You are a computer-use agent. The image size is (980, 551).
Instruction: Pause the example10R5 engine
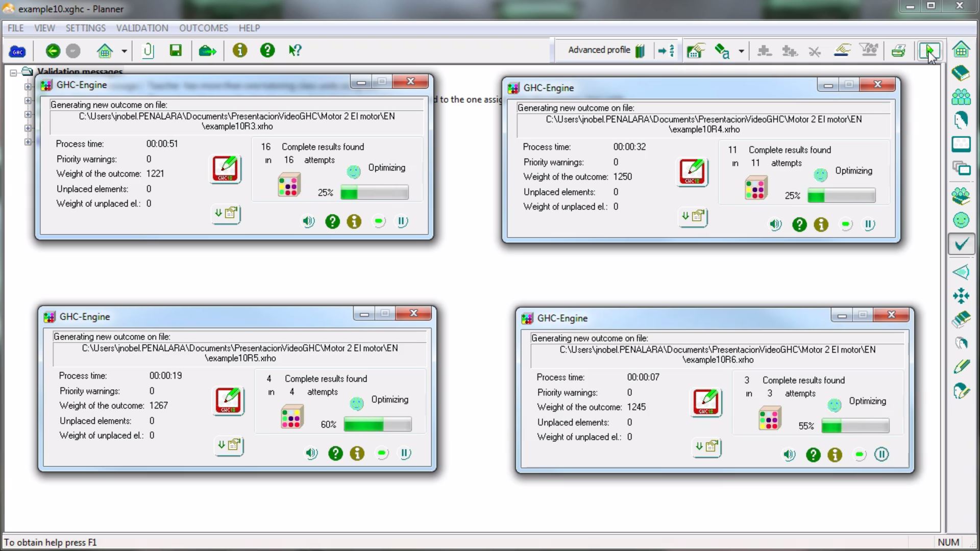coord(405,453)
